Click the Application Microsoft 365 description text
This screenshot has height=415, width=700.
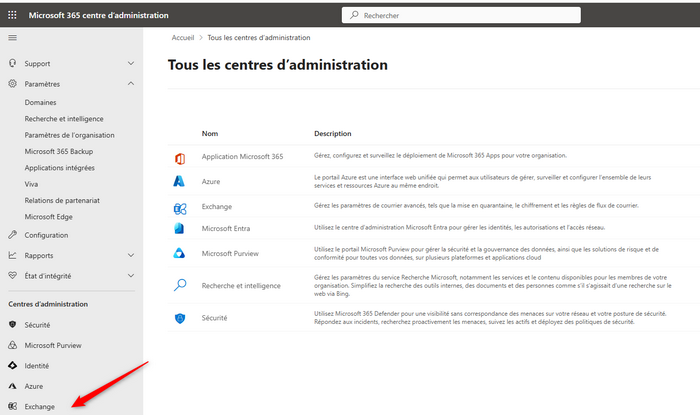click(441, 155)
